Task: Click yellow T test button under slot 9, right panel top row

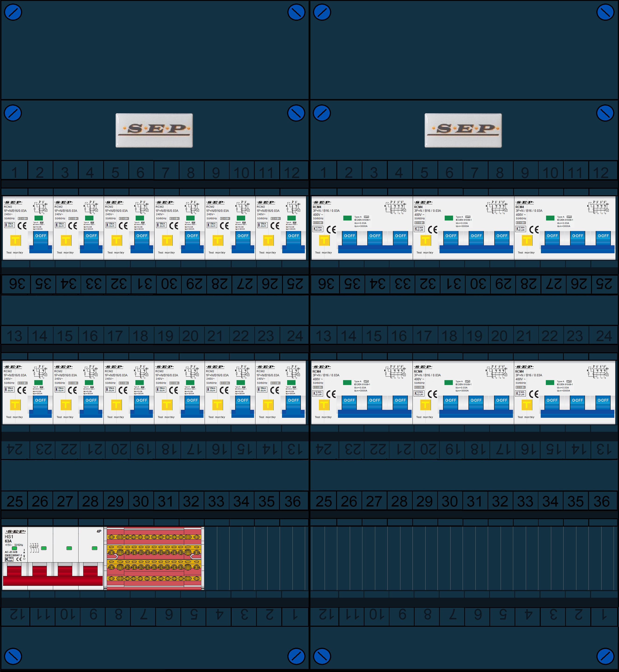Action: (x=527, y=240)
